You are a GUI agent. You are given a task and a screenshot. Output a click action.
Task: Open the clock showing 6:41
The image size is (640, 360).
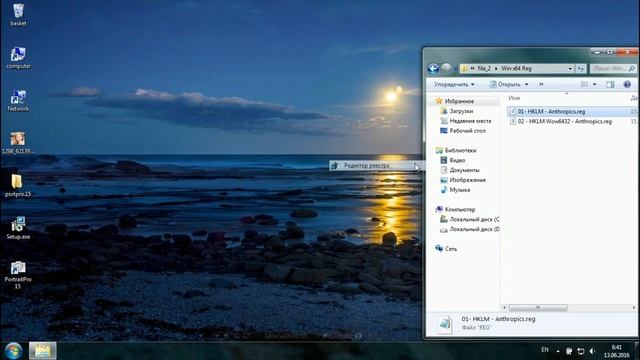click(x=616, y=351)
